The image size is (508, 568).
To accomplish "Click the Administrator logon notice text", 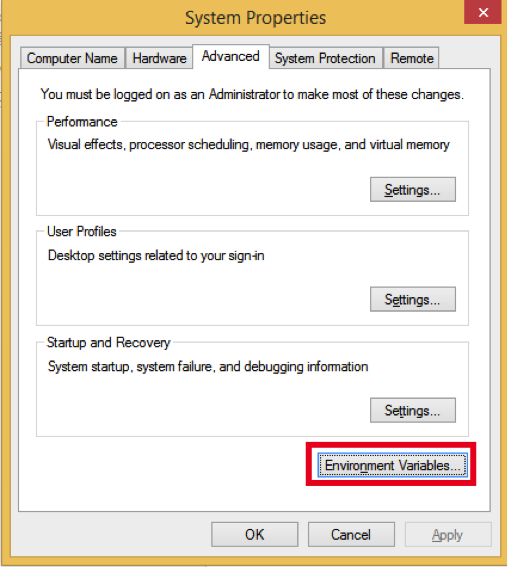I will [252, 94].
